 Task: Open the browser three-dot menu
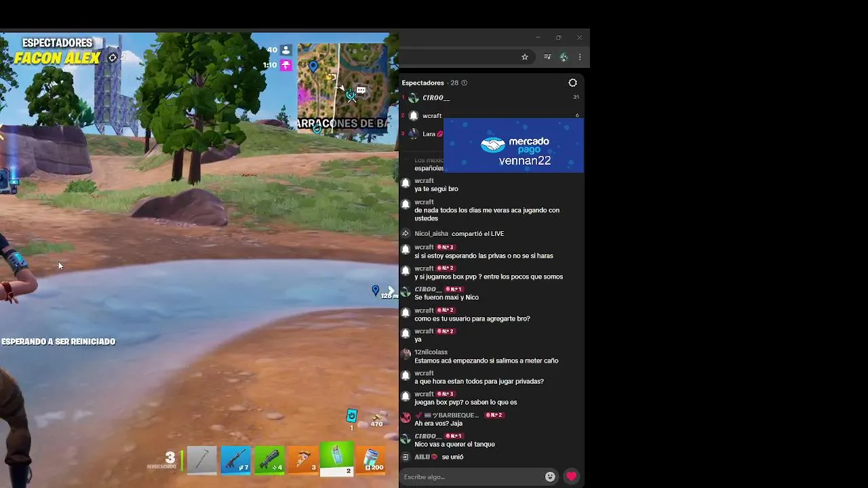(x=579, y=58)
